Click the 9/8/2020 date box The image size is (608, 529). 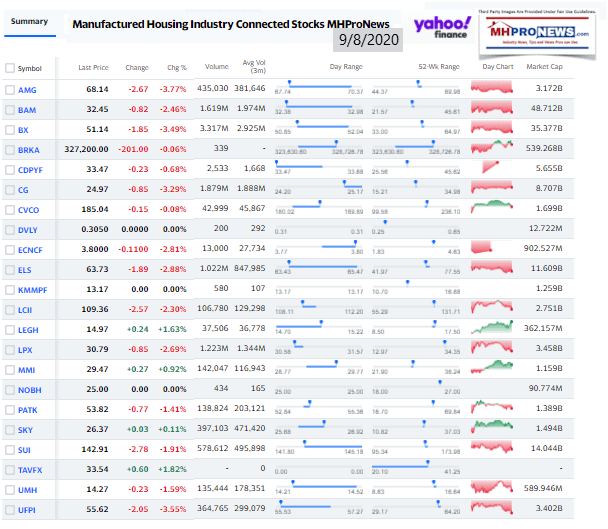coord(368,40)
